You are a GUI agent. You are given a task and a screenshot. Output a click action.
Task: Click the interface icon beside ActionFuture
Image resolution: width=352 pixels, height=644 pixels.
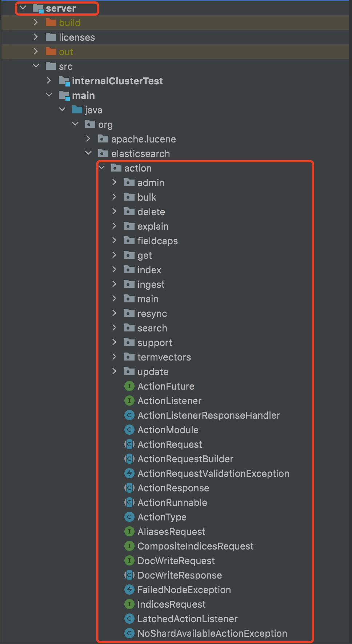tap(129, 386)
